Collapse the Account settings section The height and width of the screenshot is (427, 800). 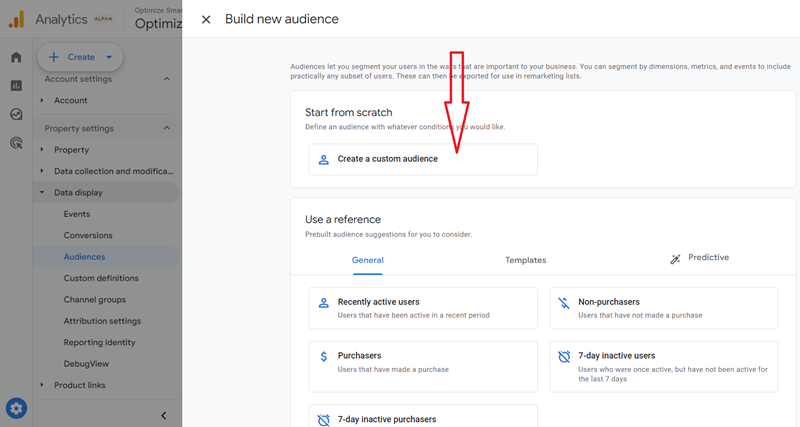pos(167,79)
